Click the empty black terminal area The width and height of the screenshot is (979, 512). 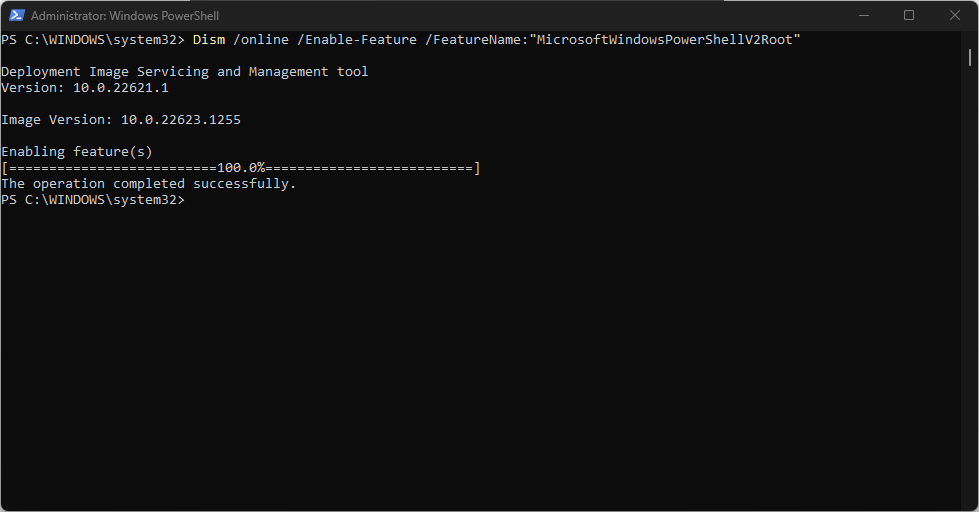tap(481, 356)
